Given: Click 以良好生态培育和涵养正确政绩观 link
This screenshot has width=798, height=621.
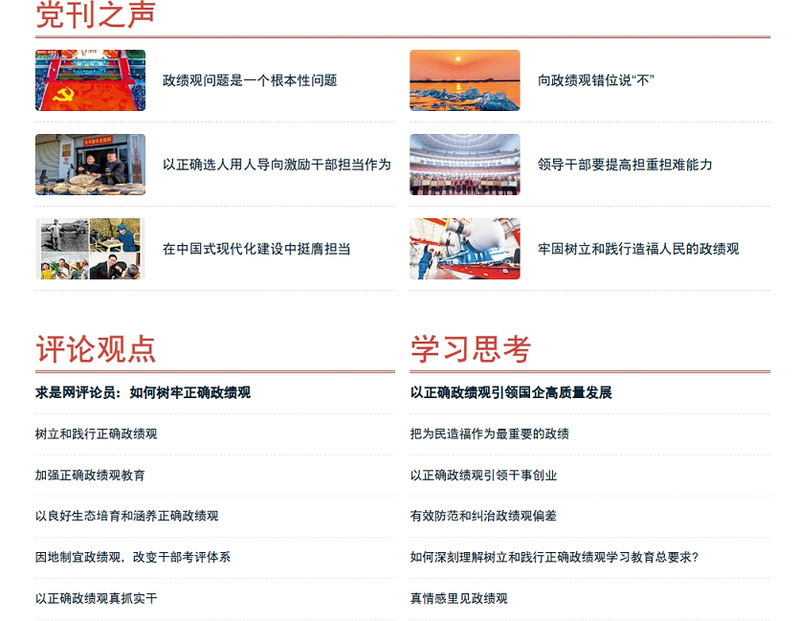Looking at the screenshot, I should click(126, 516).
